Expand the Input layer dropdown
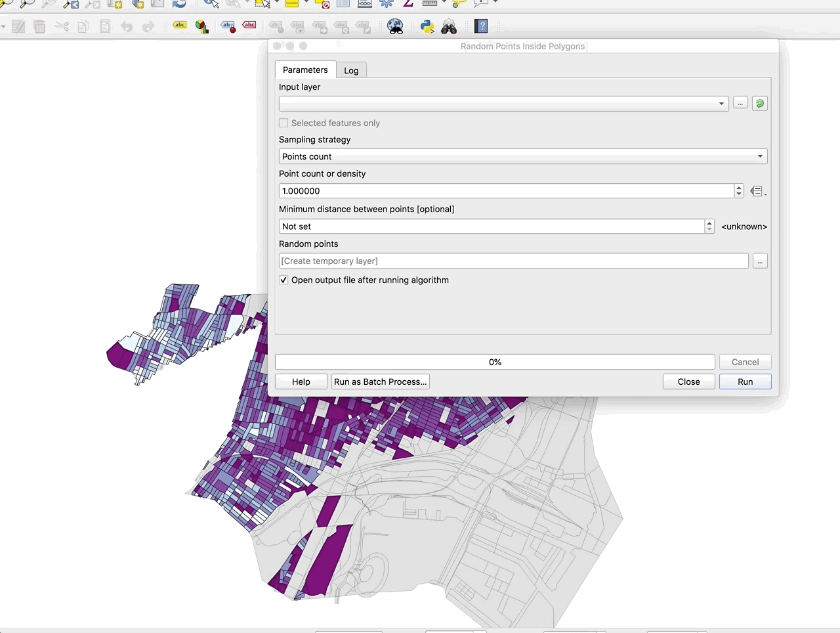The width and height of the screenshot is (840, 633). [503, 104]
